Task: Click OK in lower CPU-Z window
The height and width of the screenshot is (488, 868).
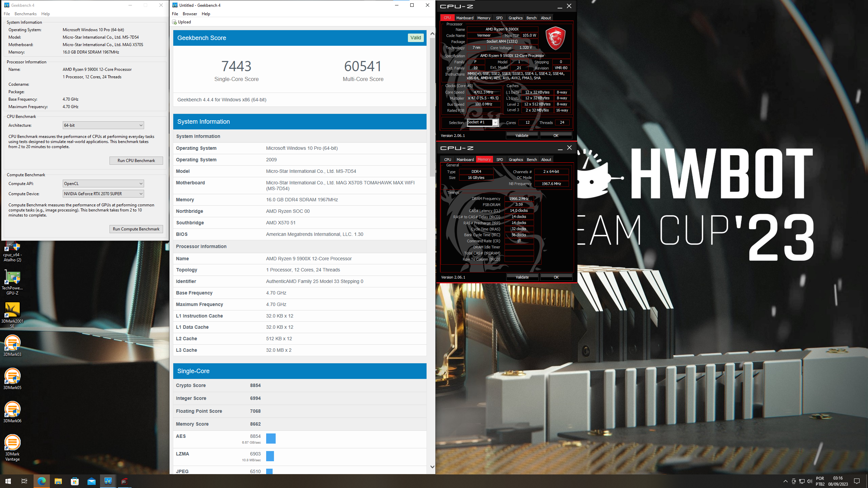Action: tap(556, 277)
